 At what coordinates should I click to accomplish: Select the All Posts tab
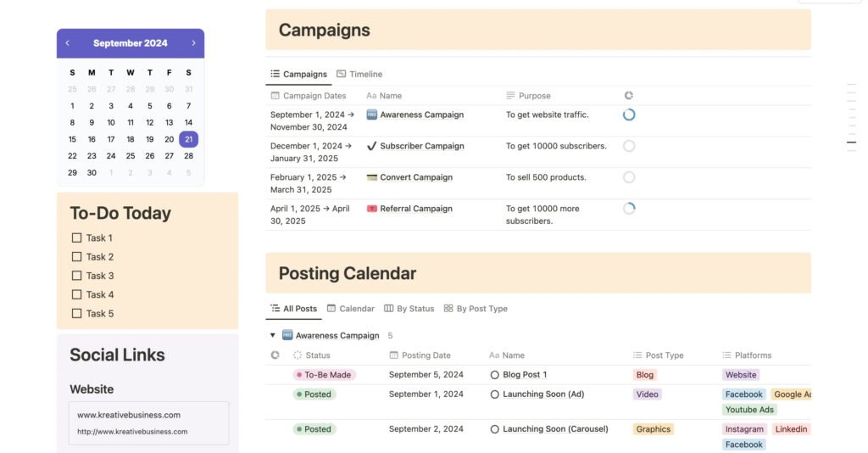pyautogui.click(x=293, y=309)
